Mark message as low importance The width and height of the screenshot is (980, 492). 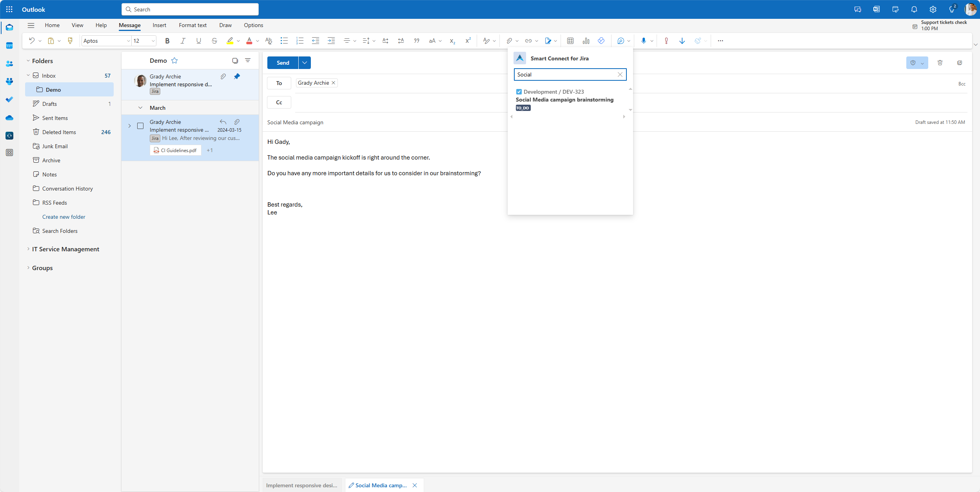coord(682,41)
